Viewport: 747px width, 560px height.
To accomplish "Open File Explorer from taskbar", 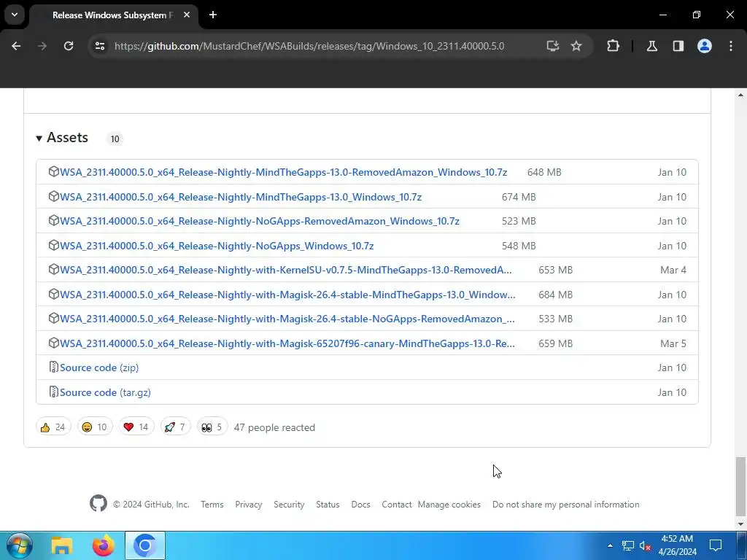I will 62,545.
